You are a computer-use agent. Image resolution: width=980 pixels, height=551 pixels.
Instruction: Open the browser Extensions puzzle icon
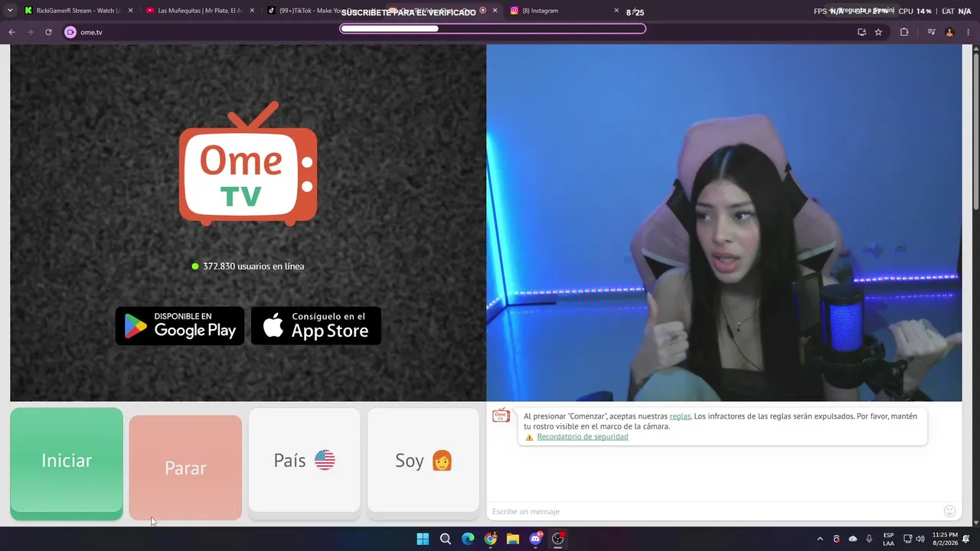point(904,32)
